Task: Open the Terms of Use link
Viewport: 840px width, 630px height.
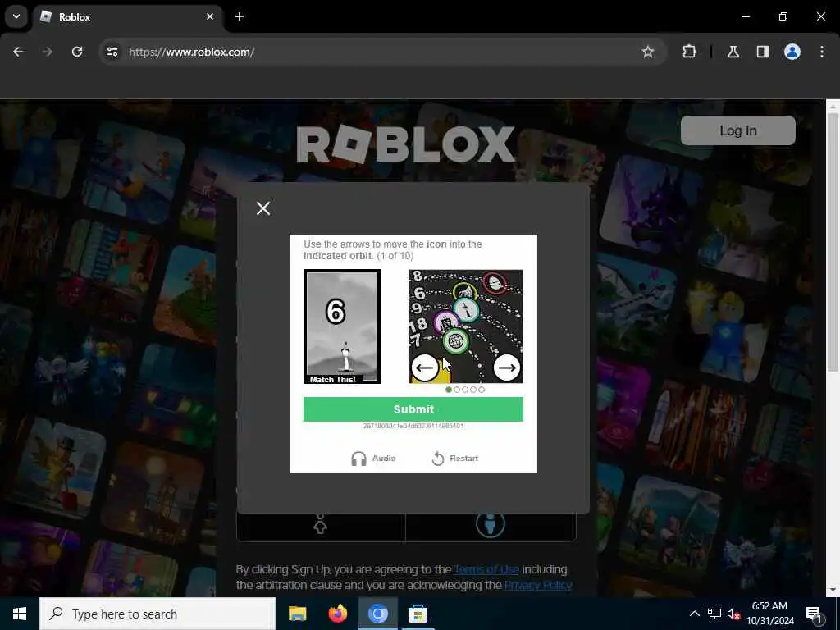Action: 486,569
